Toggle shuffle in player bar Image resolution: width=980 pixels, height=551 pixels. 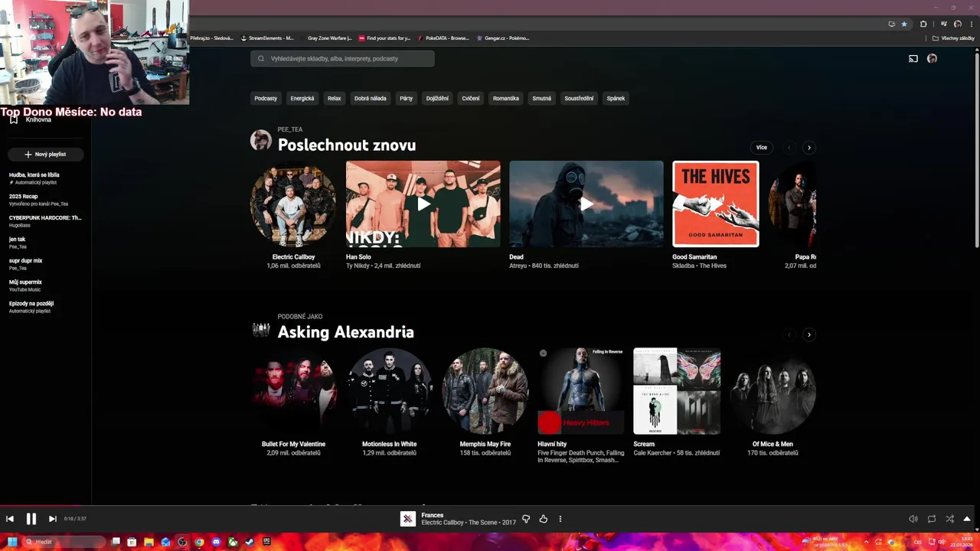tap(950, 519)
